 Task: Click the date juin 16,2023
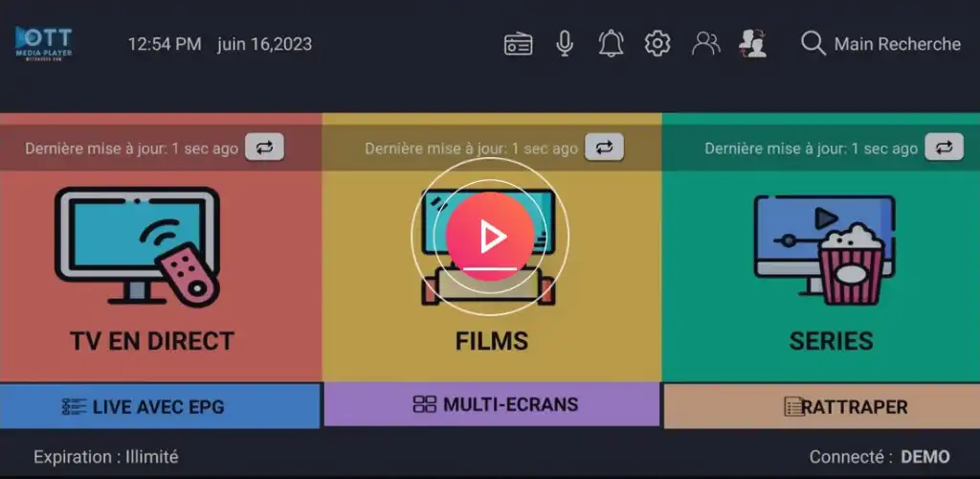pos(264,44)
